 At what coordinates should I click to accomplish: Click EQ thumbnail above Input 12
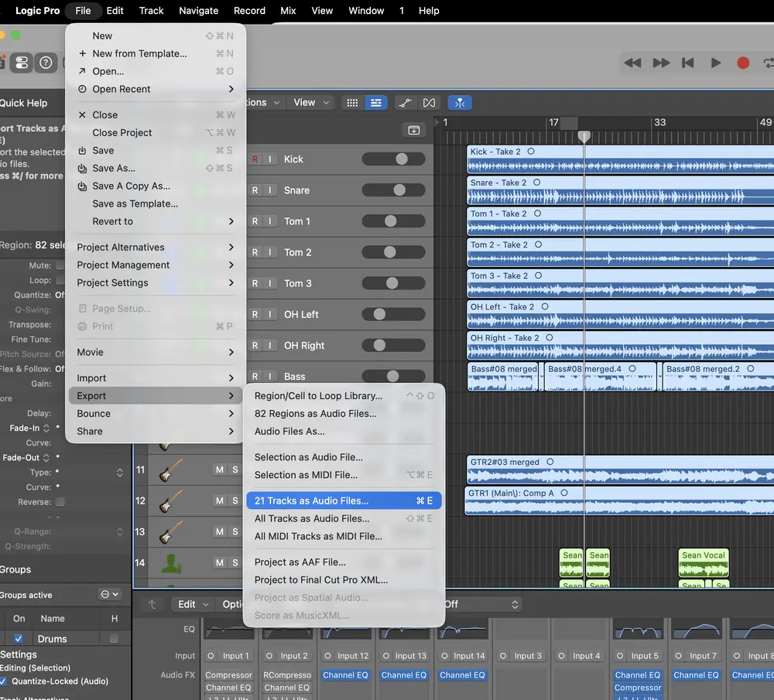click(345, 630)
